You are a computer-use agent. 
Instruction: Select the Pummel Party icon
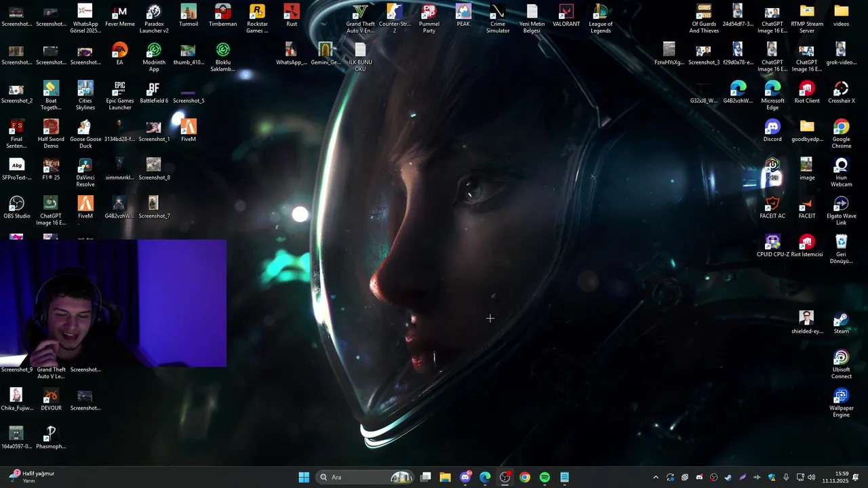click(429, 19)
